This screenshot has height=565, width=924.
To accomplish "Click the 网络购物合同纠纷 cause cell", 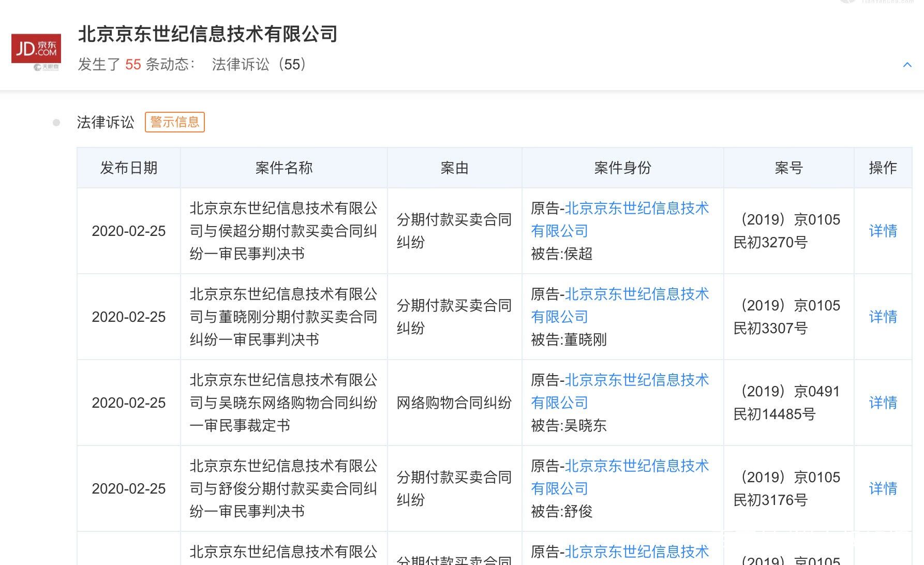I will click(454, 403).
